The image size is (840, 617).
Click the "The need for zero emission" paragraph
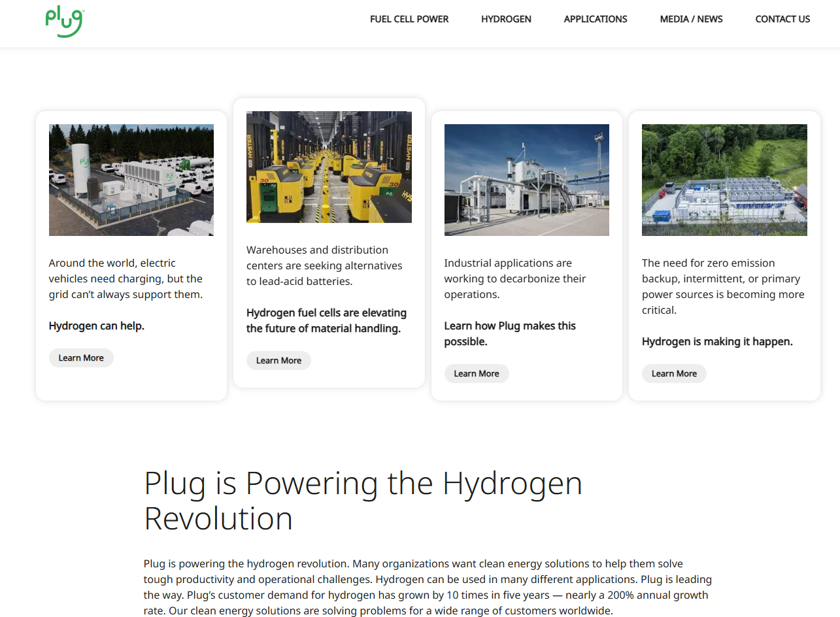(723, 287)
